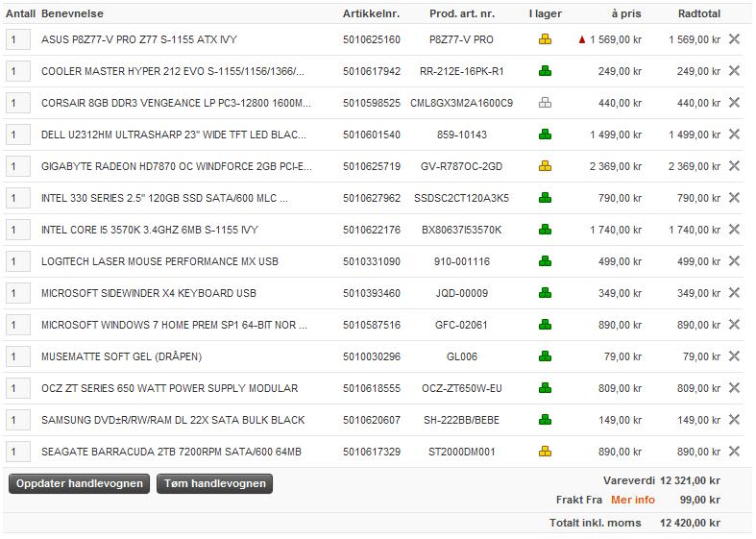This screenshot has height=539, width=756.
Task: Remove the Logitech Laser Mouse row
Action: 734,260
